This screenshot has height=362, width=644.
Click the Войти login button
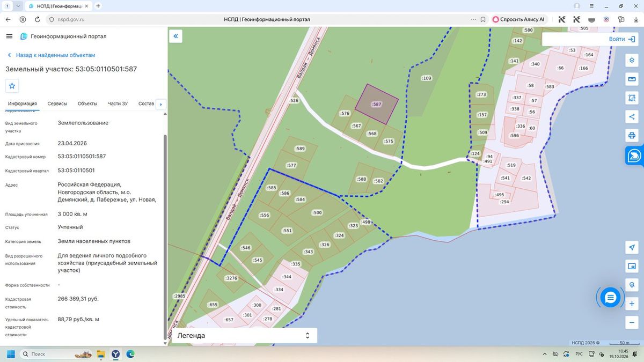(x=622, y=39)
